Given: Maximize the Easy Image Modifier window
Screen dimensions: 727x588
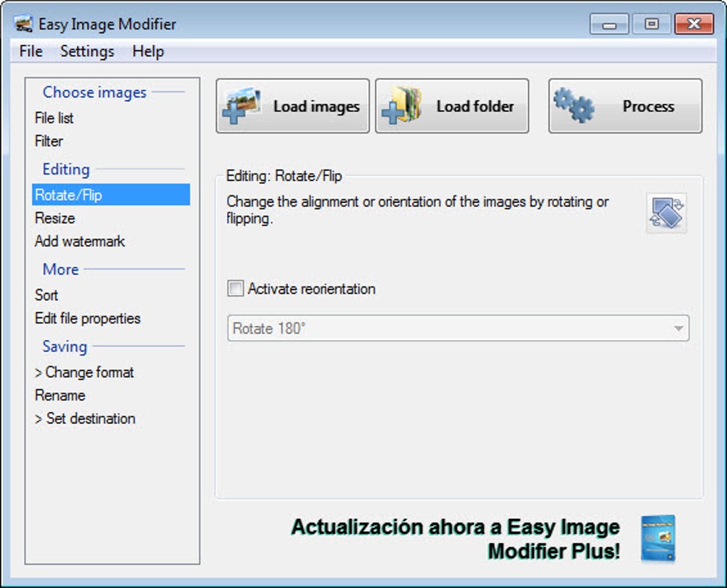Looking at the screenshot, I should (x=652, y=24).
